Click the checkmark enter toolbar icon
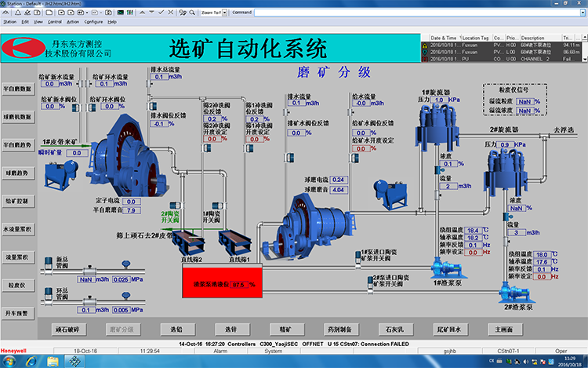 pos(162,13)
